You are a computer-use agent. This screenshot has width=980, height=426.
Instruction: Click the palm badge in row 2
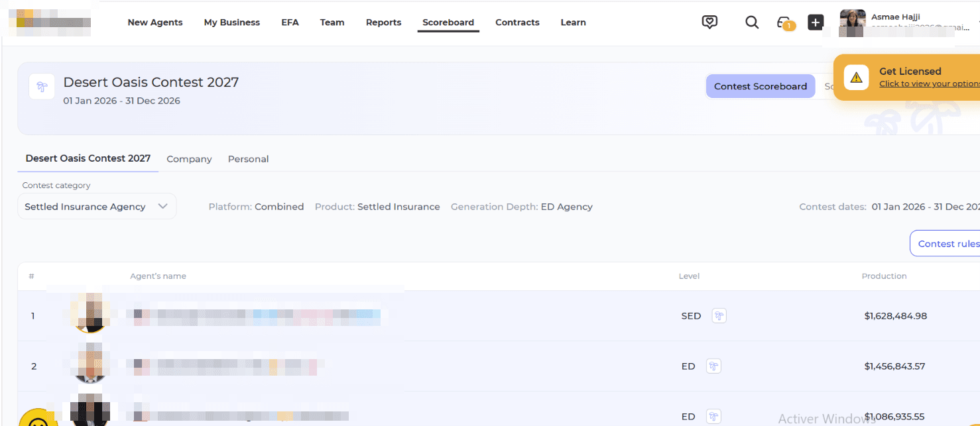713,366
